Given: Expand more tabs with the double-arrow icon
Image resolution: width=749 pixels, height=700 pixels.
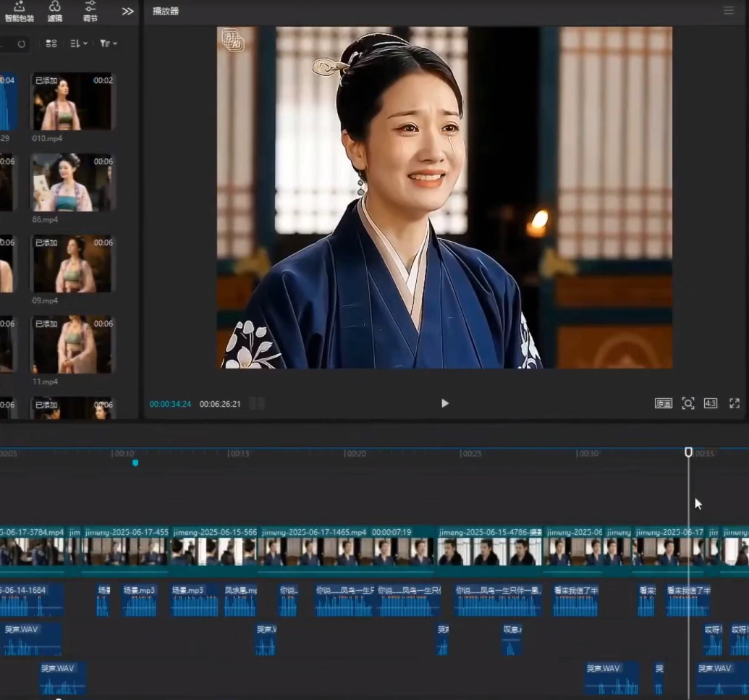Looking at the screenshot, I should coord(127,11).
